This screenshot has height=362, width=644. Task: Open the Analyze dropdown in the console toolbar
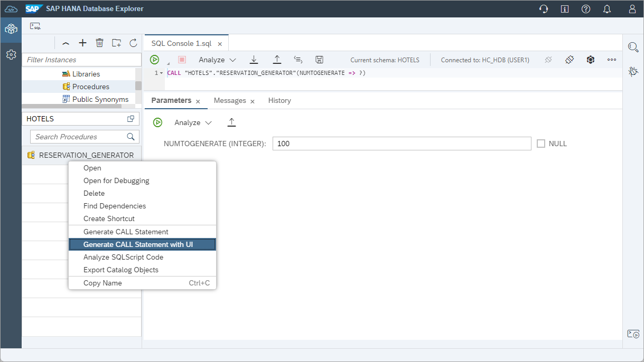(217, 60)
